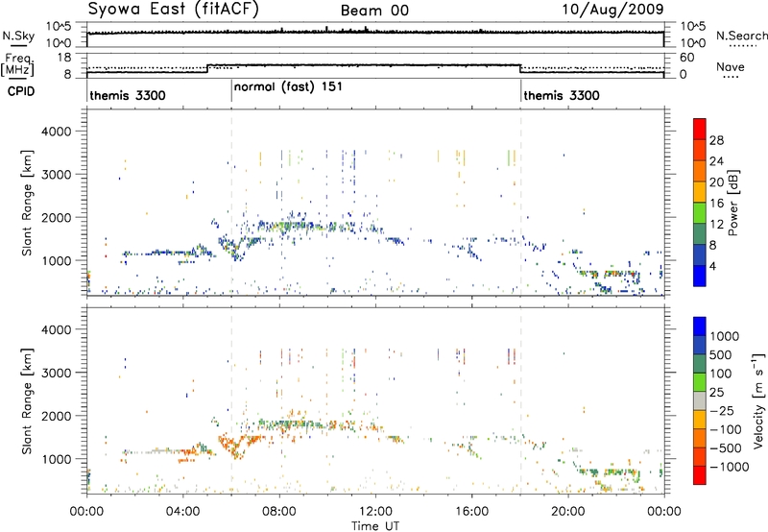Pick the bright blue bottom Power swatch

[700, 276]
